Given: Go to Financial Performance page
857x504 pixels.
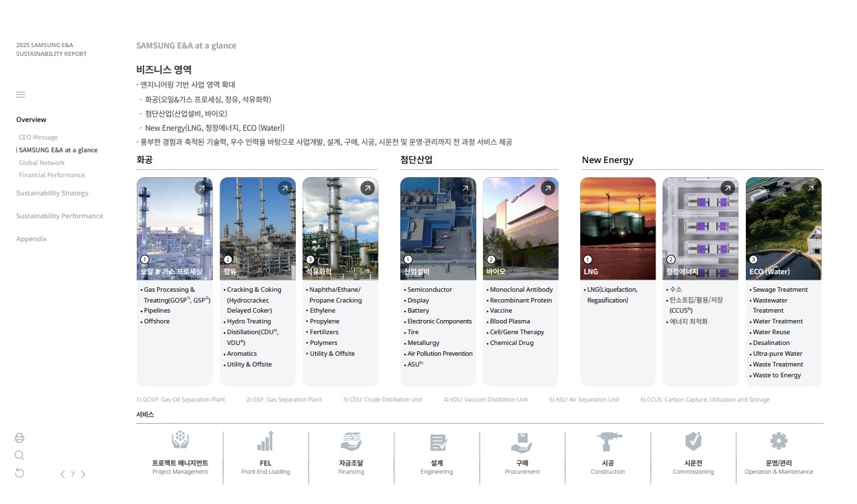Looking at the screenshot, I should [x=52, y=175].
